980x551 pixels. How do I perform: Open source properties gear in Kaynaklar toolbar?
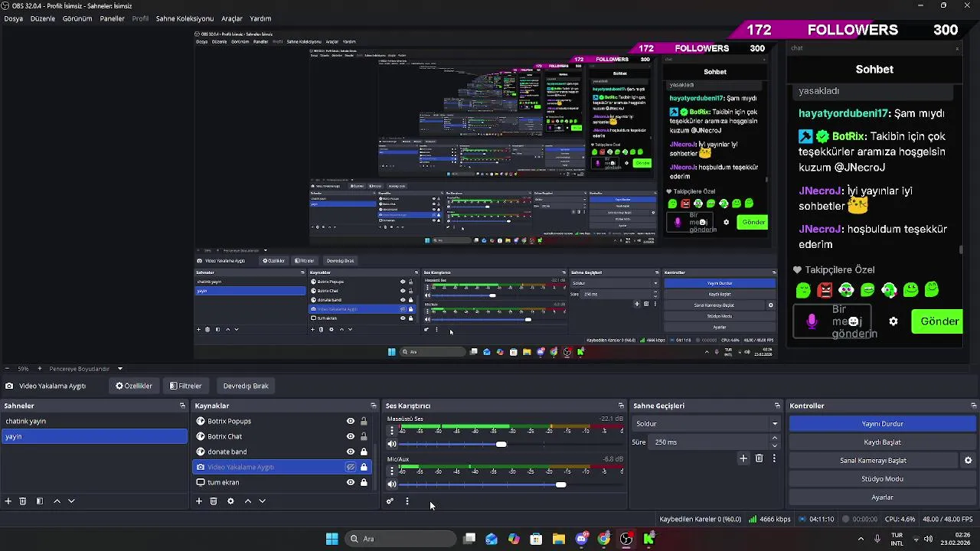click(230, 501)
